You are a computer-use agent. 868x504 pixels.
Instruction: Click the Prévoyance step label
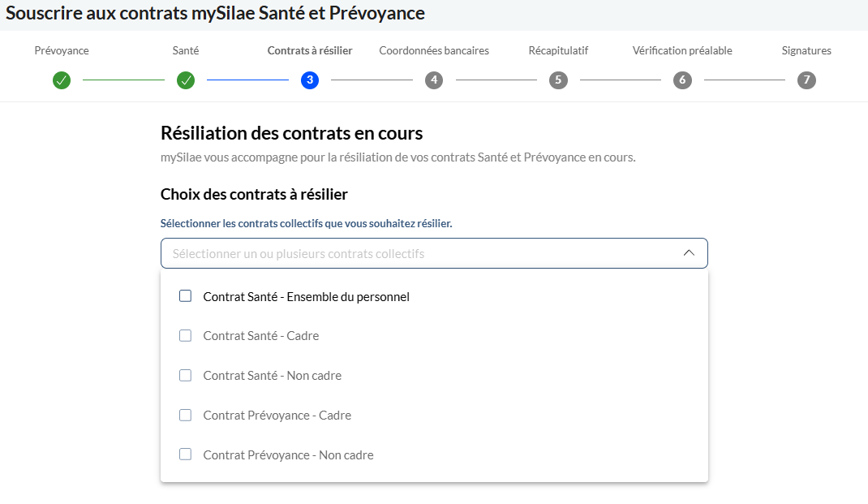62,51
